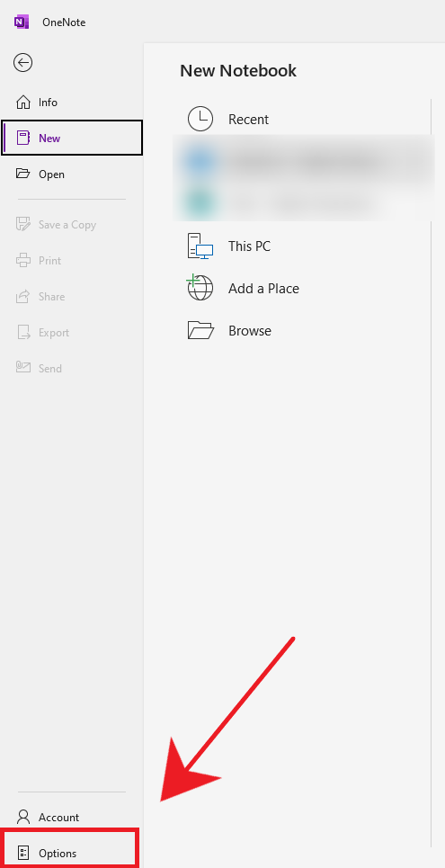This screenshot has height=868, width=445.
Task: Click the OneNote title text
Action: 64,22
